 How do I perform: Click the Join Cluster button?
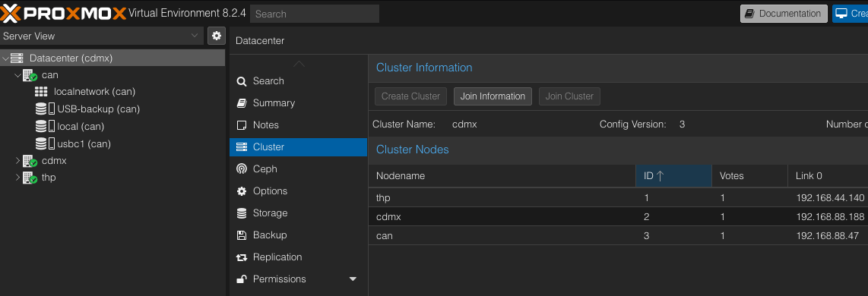pyautogui.click(x=569, y=96)
